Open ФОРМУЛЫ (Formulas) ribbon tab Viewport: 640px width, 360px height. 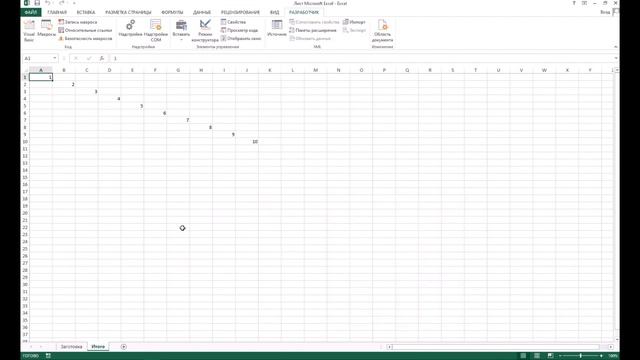click(172, 12)
